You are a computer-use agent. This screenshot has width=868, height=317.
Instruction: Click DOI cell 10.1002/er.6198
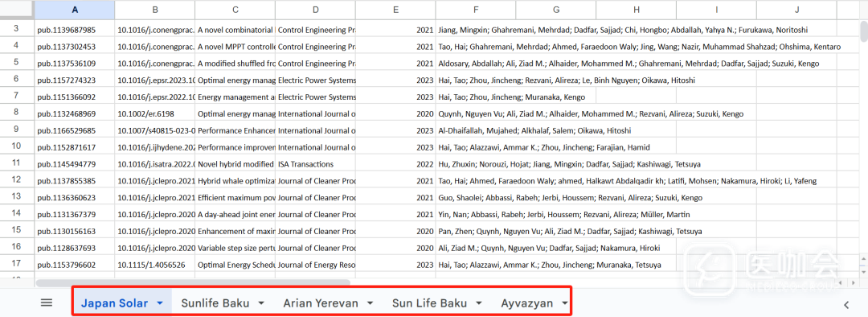click(155, 114)
